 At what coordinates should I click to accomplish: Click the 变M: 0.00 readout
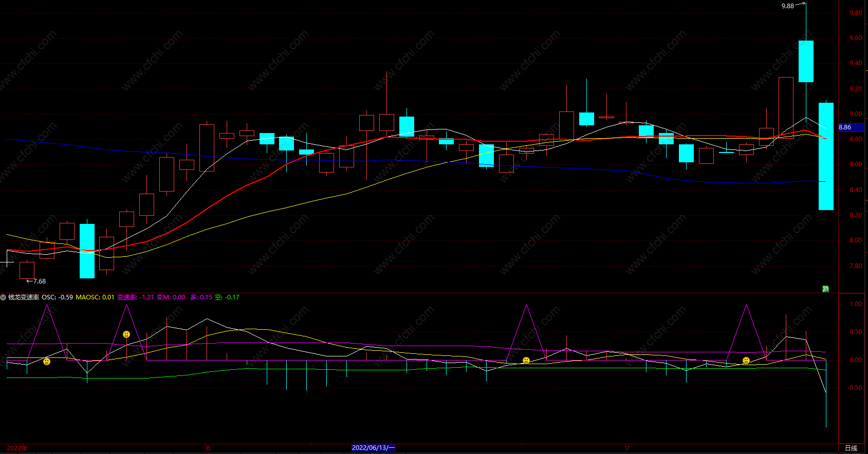tap(171, 297)
